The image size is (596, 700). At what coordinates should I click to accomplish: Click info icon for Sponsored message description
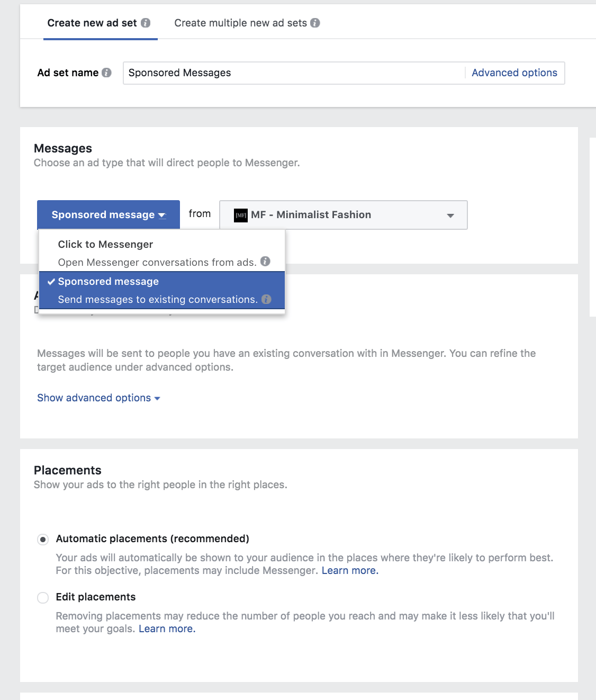pos(266,299)
